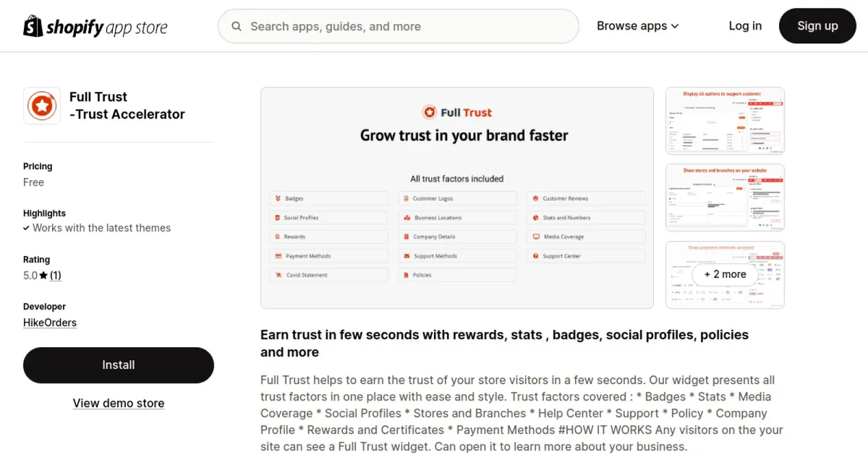Click the Shopify bag logo icon
The image size is (868, 470).
pos(33,26)
